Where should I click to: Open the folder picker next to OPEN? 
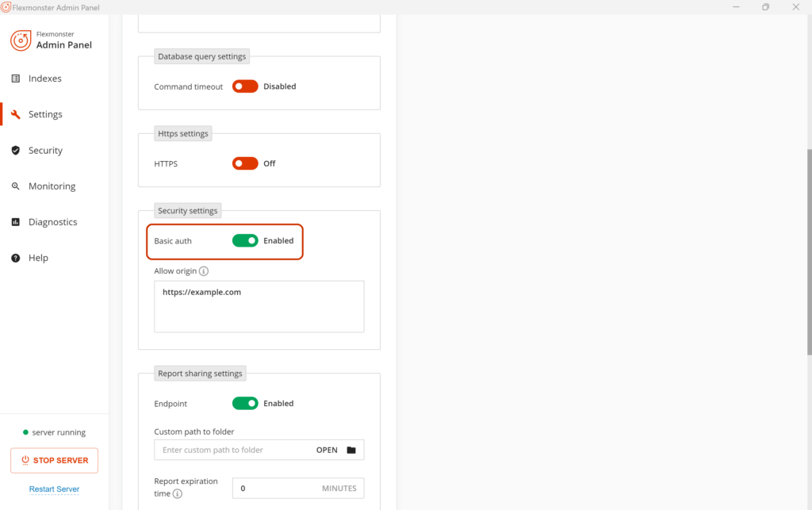(x=352, y=450)
